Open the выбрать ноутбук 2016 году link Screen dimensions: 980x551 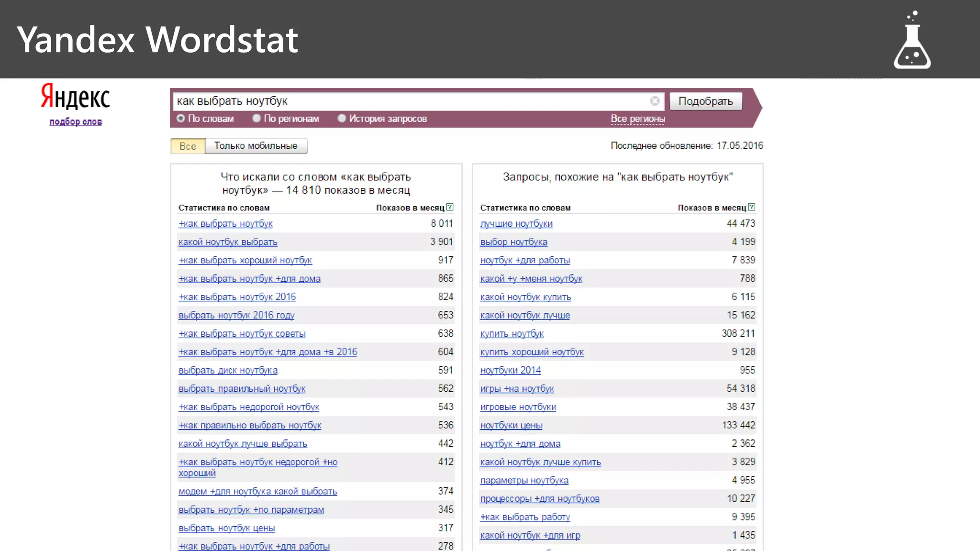[x=236, y=315]
